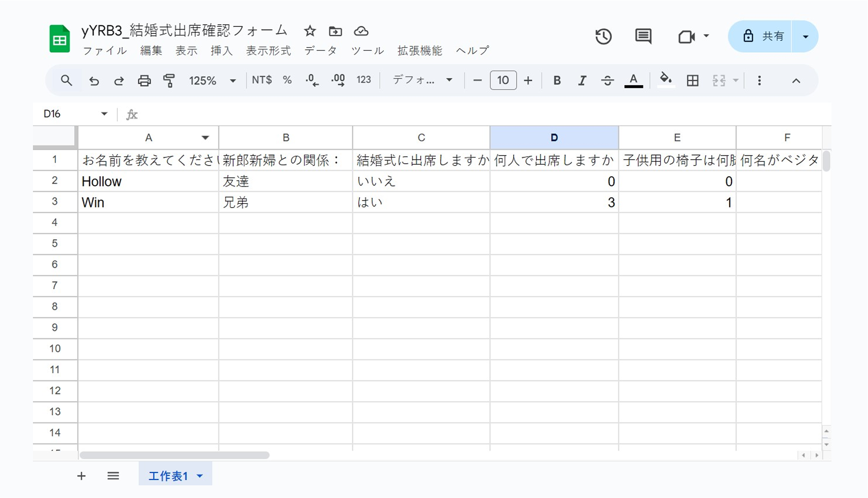Image resolution: width=868 pixels, height=498 pixels.
Task: Open the fill color picker
Action: (x=666, y=80)
